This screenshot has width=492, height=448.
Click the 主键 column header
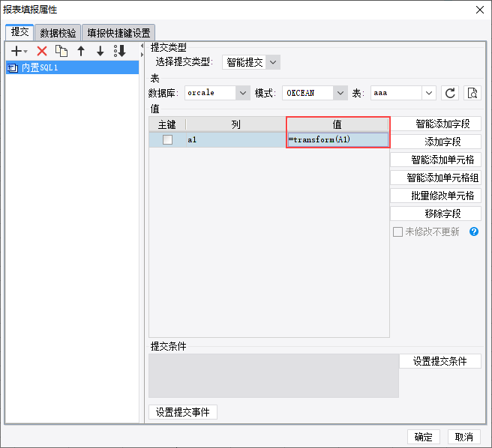pos(167,124)
